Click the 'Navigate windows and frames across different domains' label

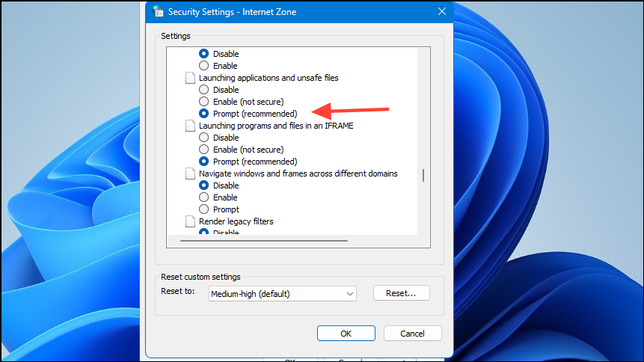click(298, 174)
